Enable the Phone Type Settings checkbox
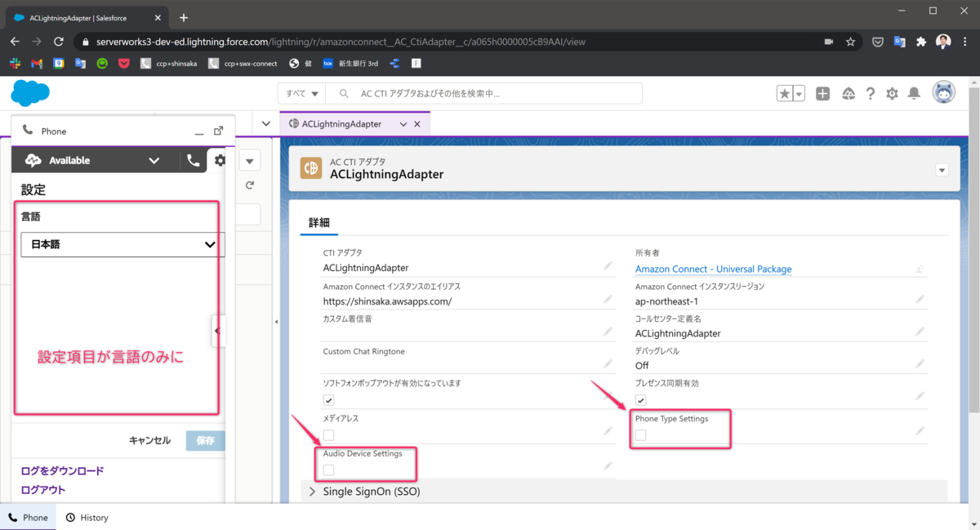The image size is (980, 530). [x=641, y=435]
